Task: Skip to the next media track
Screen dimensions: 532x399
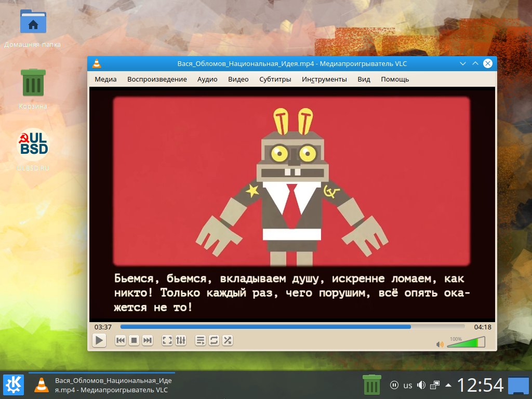Action: coord(148,340)
